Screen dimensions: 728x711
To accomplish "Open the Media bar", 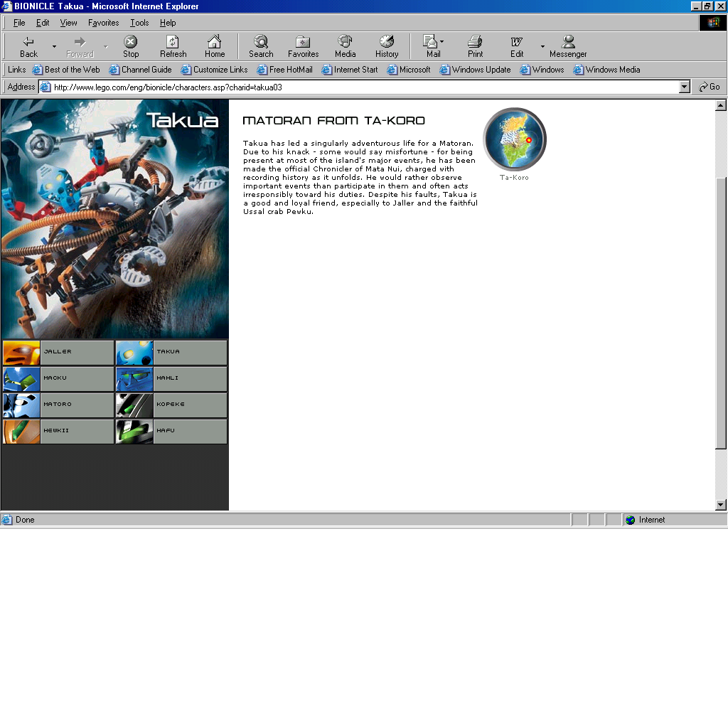I will coord(345,46).
